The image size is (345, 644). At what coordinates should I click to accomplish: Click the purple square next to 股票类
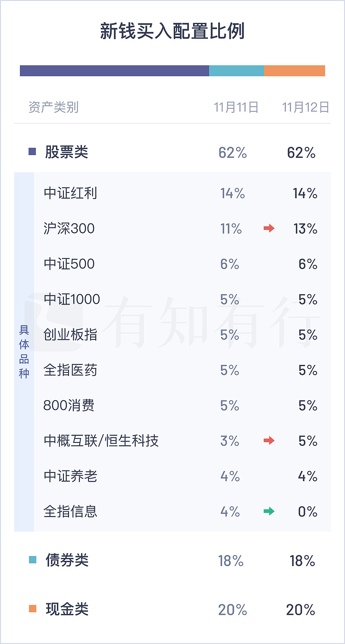32,152
